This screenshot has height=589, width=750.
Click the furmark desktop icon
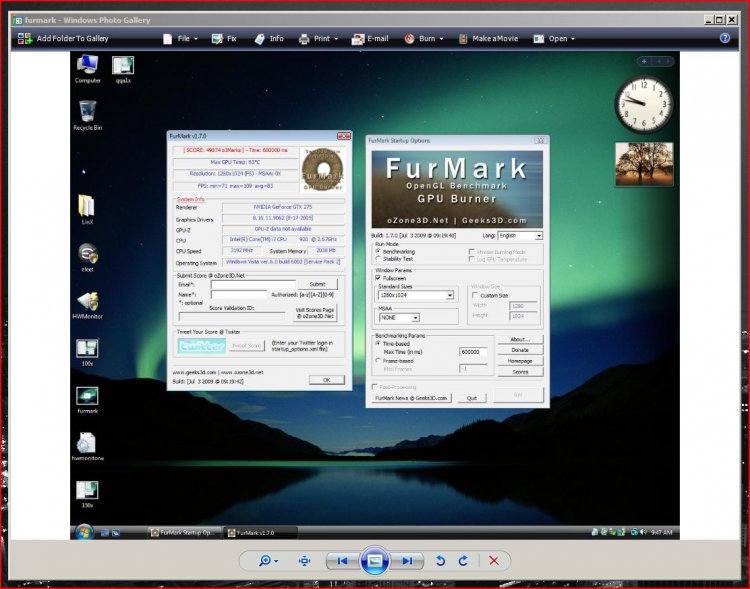[x=88, y=400]
